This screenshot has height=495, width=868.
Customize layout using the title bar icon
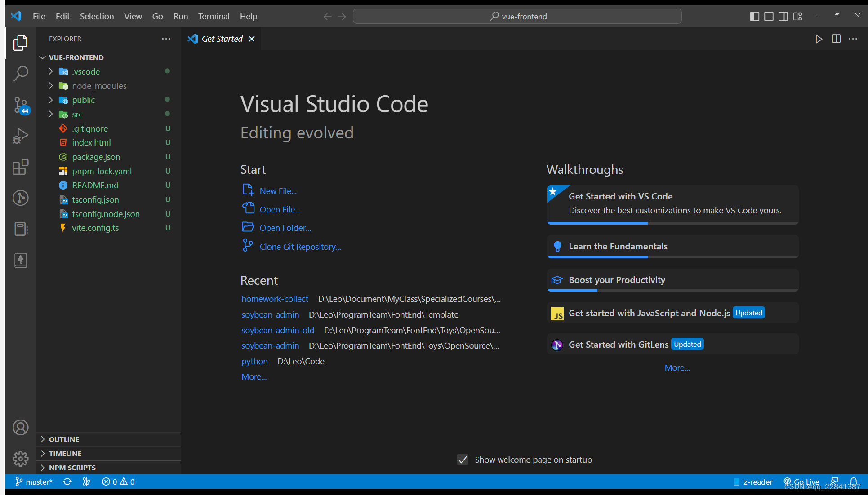coord(798,17)
